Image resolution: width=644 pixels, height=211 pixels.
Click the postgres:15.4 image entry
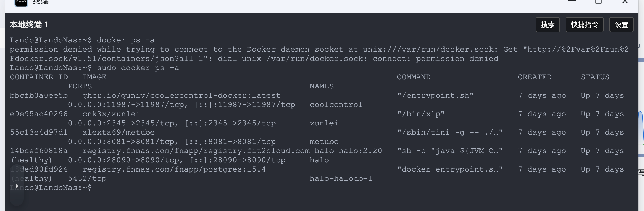[x=174, y=169]
